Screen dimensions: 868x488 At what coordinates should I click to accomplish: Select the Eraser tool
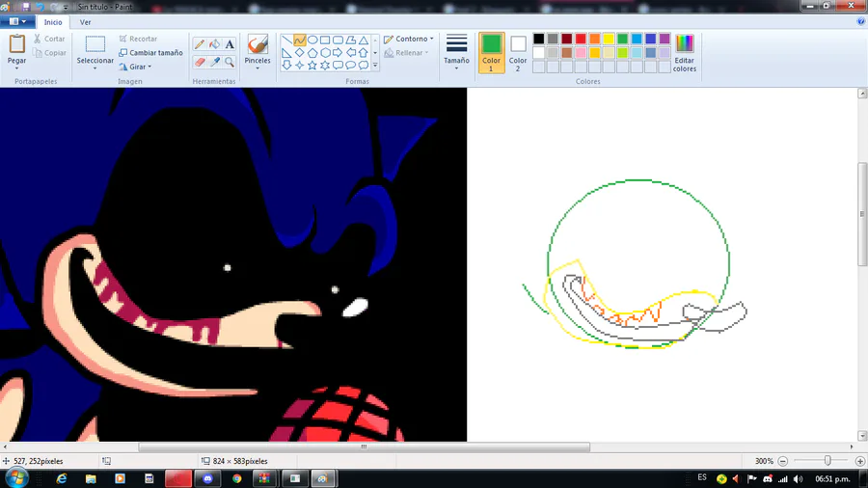pyautogui.click(x=200, y=62)
